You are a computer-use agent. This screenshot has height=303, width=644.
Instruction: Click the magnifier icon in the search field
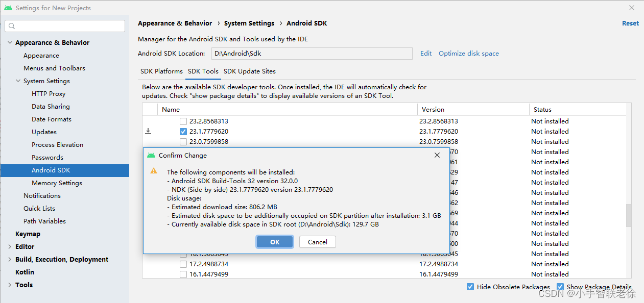pyautogui.click(x=12, y=26)
